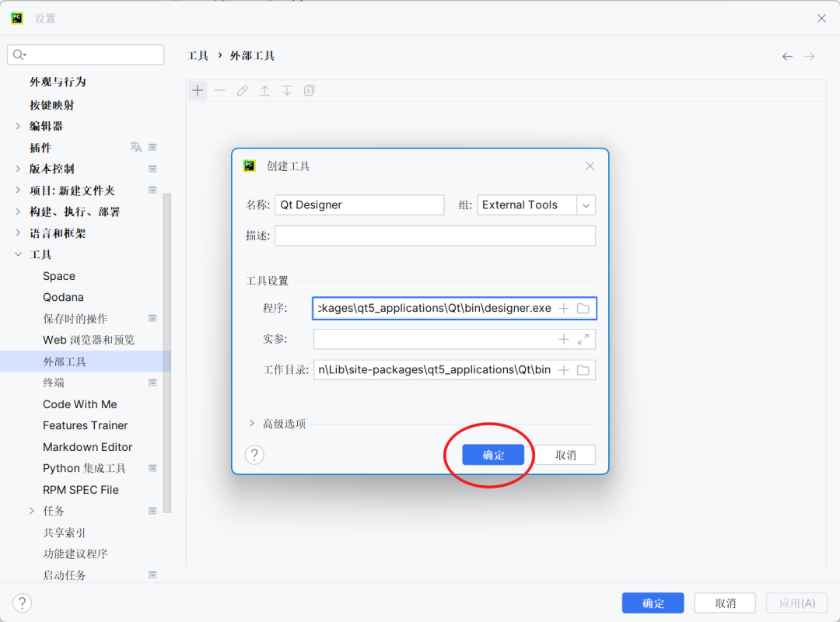Click the project-level icon beside 插件
This screenshot has height=622, width=840.
tap(152, 147)
